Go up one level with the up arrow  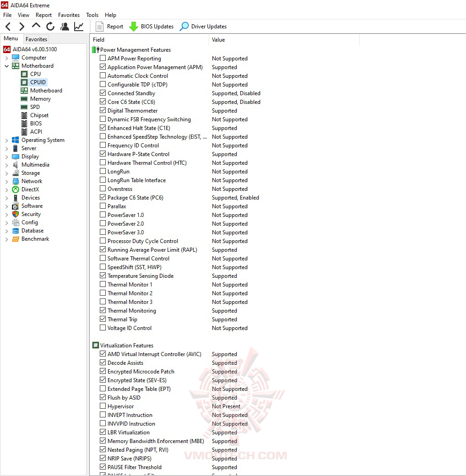pos(36,26)
